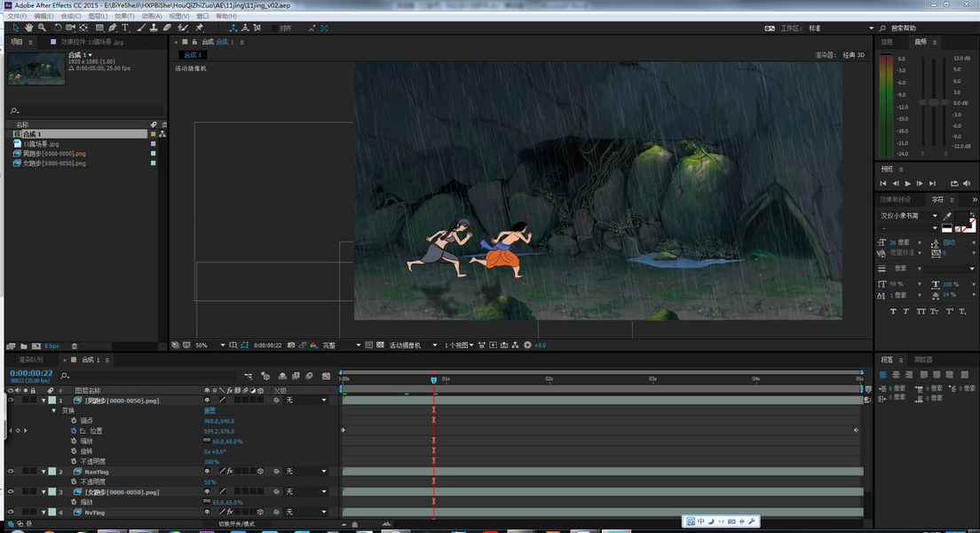The image size is (980, 533).
Task: Select the Unified Camera tool
Action: pos(70,28)
